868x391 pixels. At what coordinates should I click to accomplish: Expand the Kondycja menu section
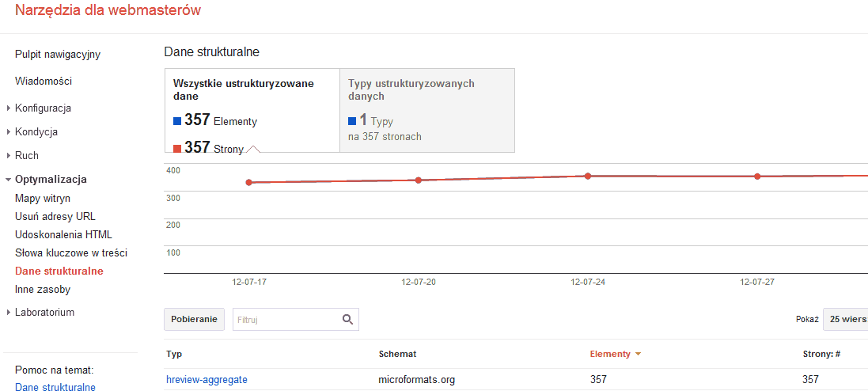pyautogui.click(x=8, y=132)
